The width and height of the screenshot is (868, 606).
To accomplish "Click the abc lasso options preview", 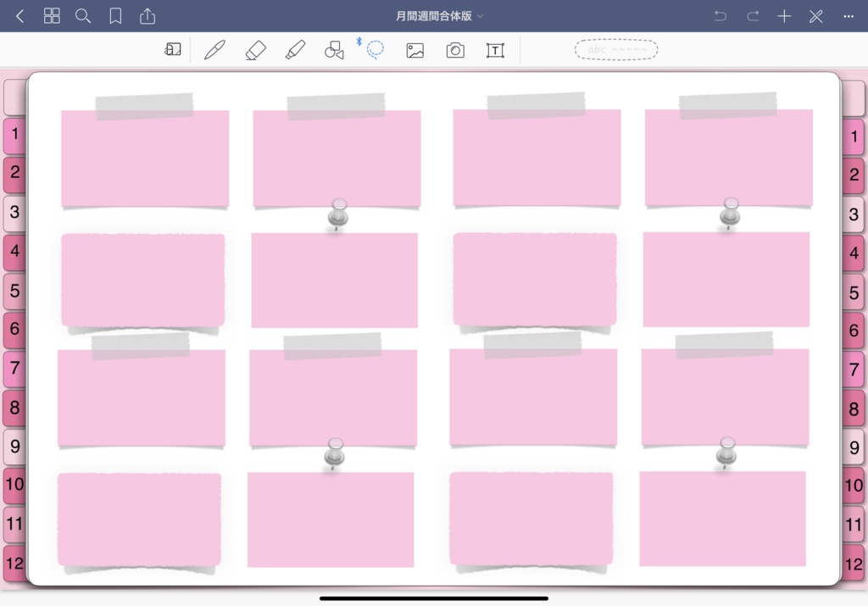I will (x=616, y=50).
